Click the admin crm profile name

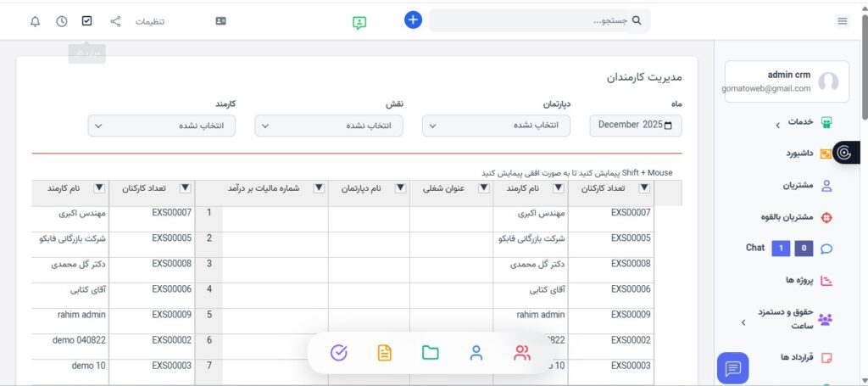point(789,75)
